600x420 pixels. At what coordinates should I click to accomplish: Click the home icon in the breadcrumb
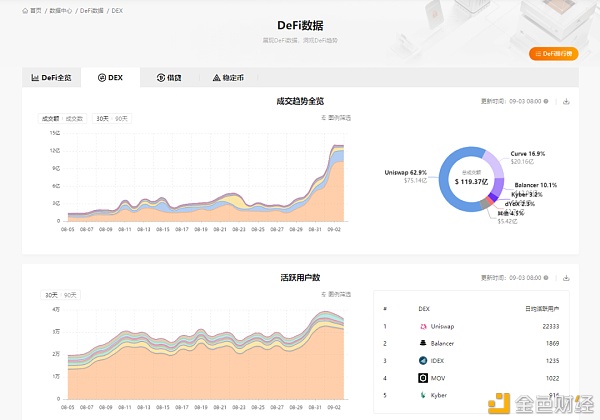click(25, 9)
